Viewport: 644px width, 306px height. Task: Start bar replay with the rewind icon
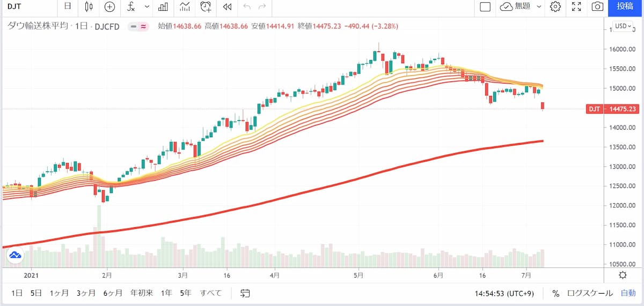click(227, 6)
